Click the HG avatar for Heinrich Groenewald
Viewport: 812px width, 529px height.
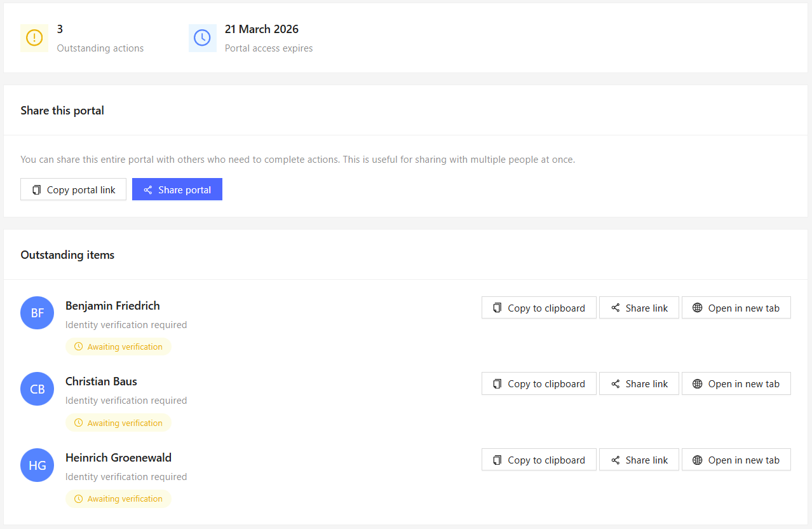click(x=37, y=465)
